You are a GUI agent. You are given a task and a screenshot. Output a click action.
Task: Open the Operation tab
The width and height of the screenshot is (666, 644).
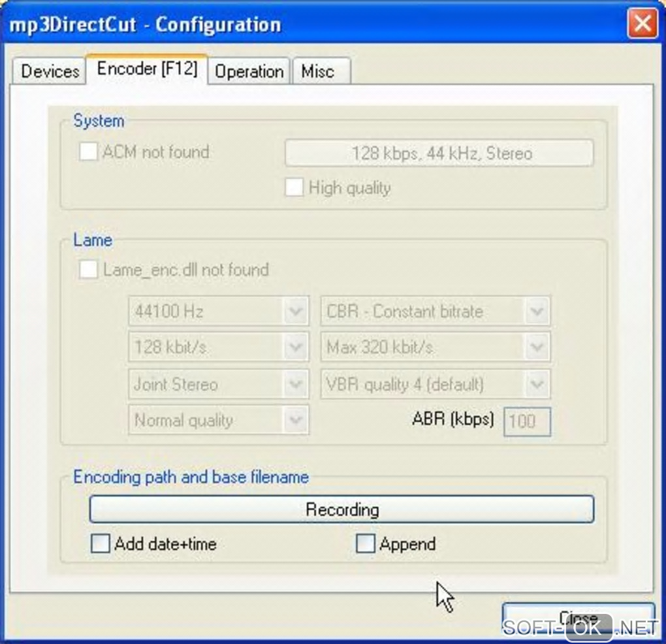(249, 71)
